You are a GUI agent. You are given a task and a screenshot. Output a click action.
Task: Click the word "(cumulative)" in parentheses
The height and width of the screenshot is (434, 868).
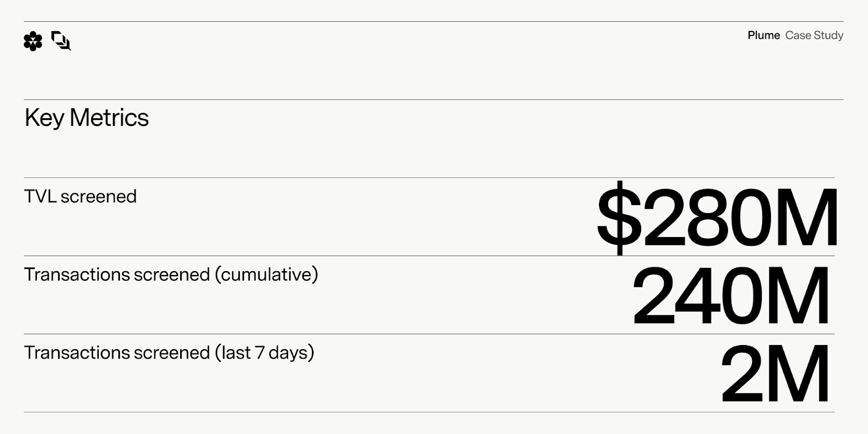point(266,275)
